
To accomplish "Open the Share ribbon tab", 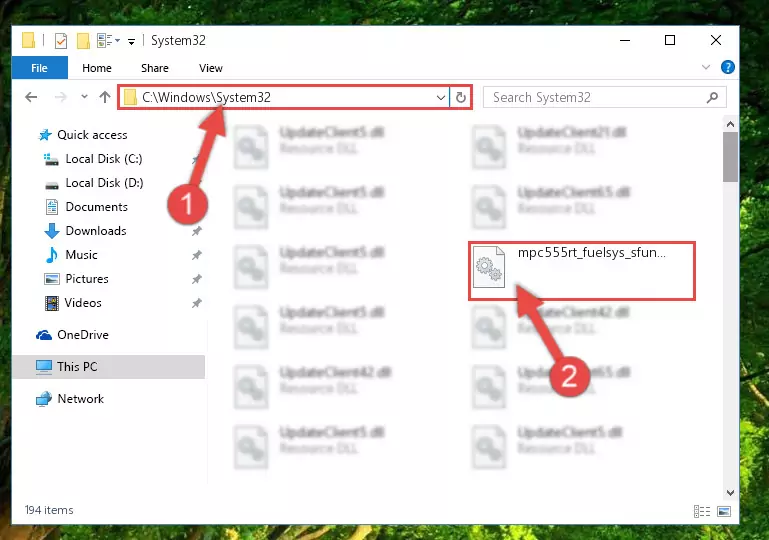I will click(x=154, y=68).
